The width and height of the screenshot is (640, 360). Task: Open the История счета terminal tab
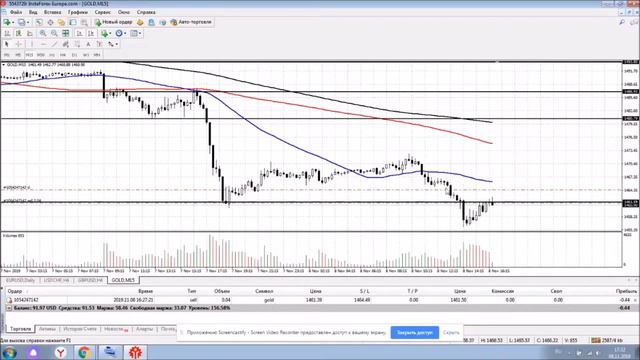[x=80, y=329]
